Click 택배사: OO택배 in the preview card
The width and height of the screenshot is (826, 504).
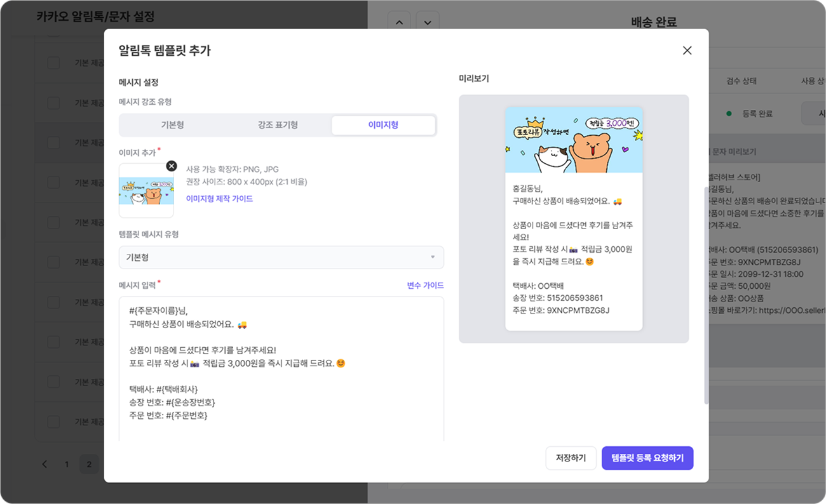538,286
